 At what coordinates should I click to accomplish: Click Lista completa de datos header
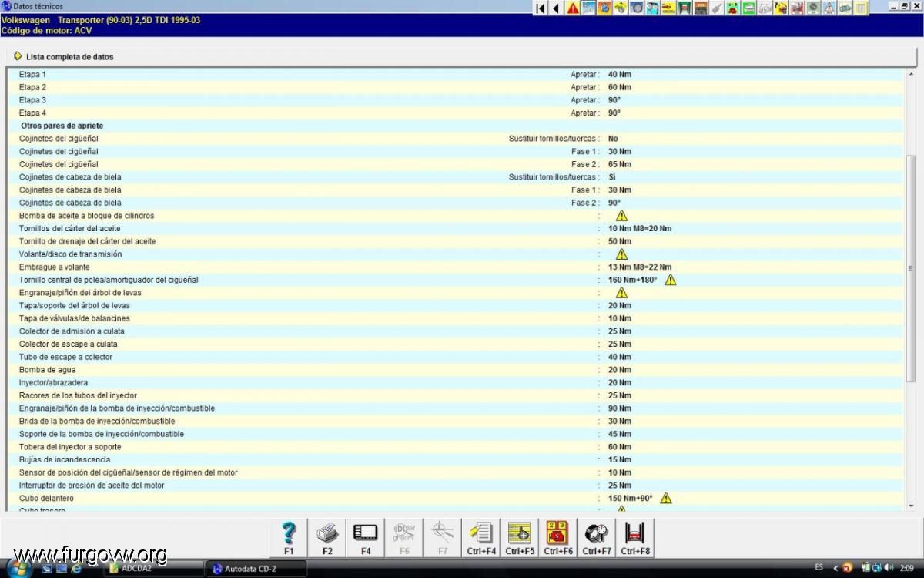click(x=69, y=57)
